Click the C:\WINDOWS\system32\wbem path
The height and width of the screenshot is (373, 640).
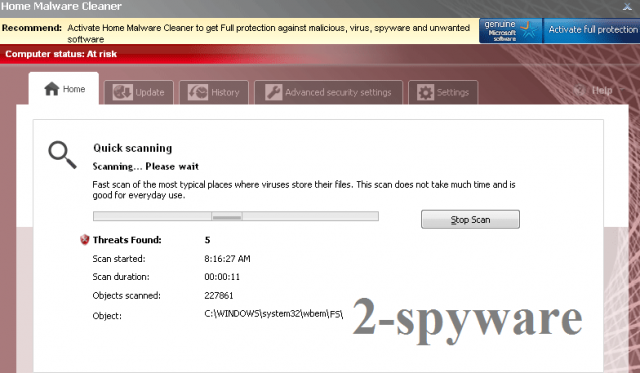pyautogui.click(x=273, y=314)
